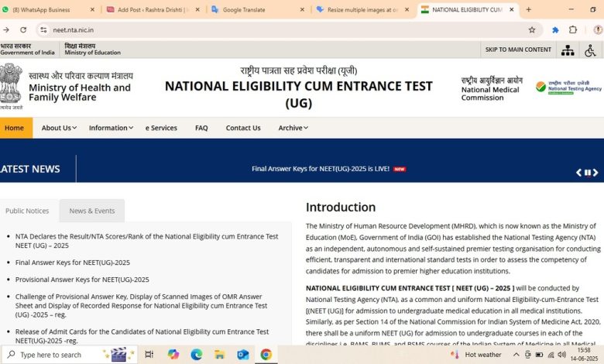Expand the Information menu
Viewport: 604px width, 364px height.
click(111, 128)
